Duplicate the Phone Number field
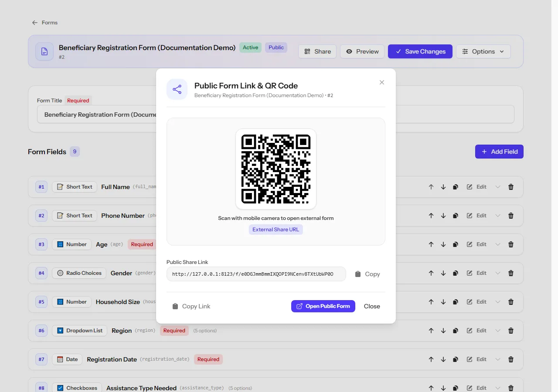The width and height of the screenshot is (558, 392). pyautogui.click(x=456, y=216)
